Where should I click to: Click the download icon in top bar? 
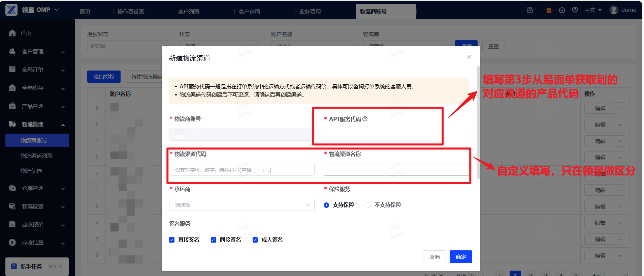tap(562, 10)
